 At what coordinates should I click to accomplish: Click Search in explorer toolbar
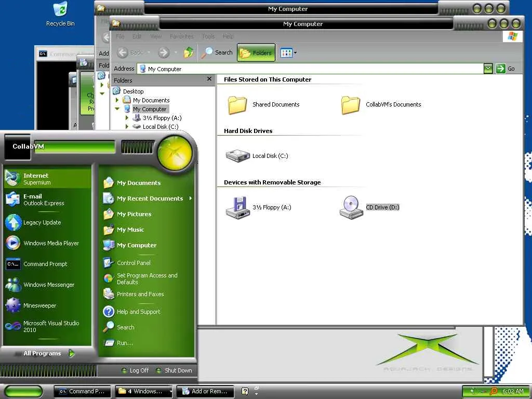coord(217,52)
